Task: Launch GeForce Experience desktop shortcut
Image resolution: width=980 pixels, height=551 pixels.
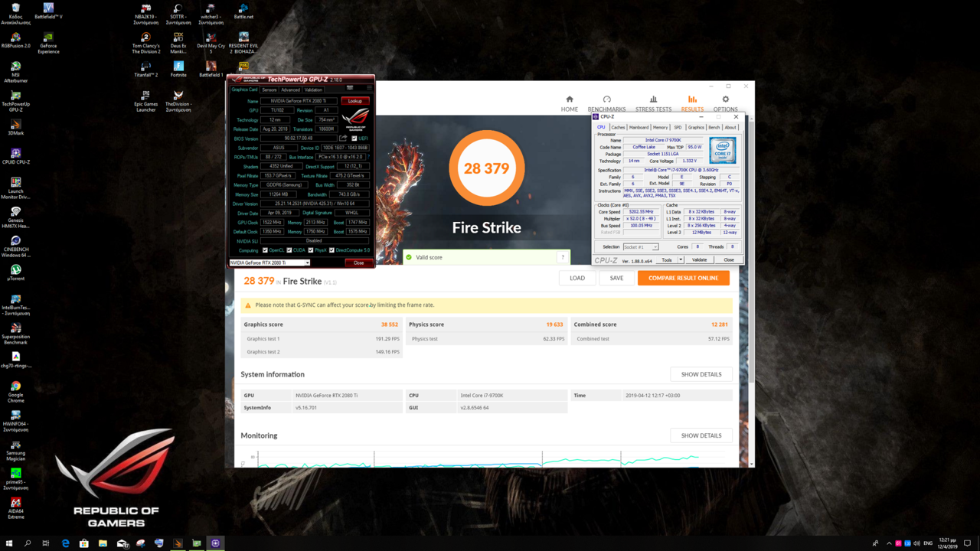Action: (x=48, y=43)
